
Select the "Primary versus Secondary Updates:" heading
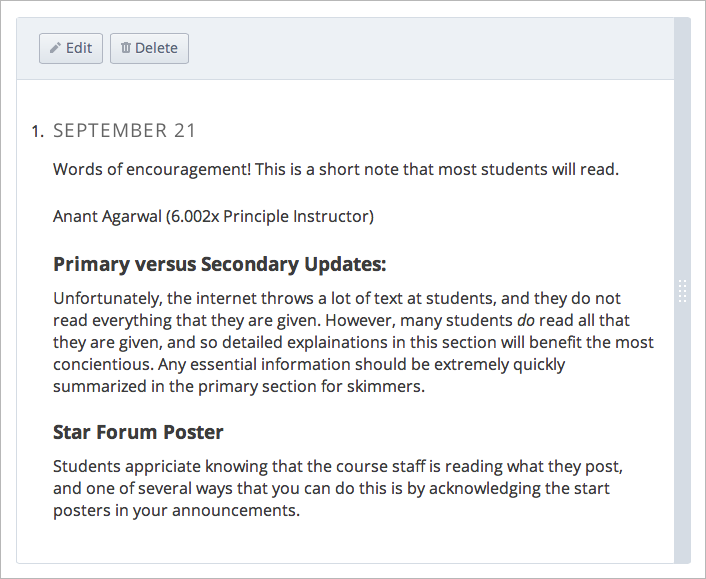219,265
